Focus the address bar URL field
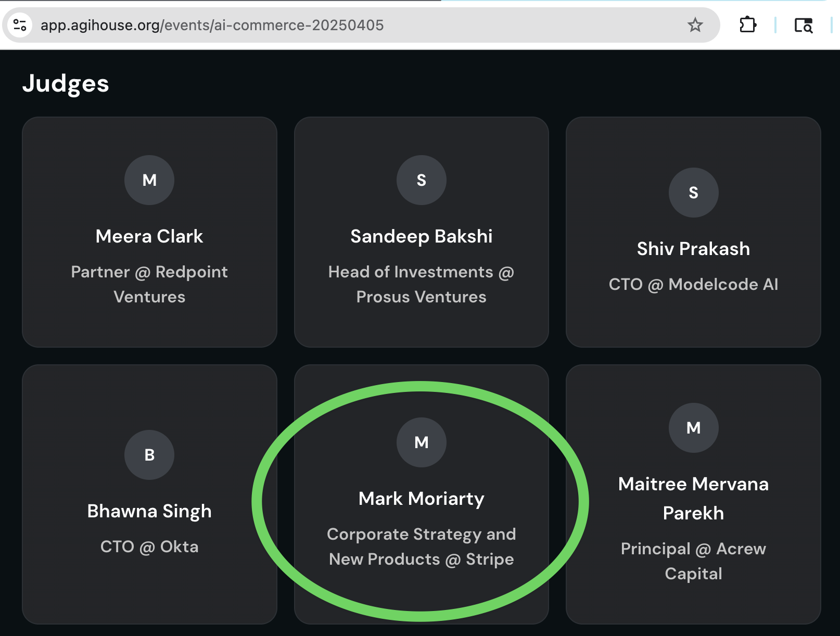Screen dimensions: 840x636 point(312,25)
